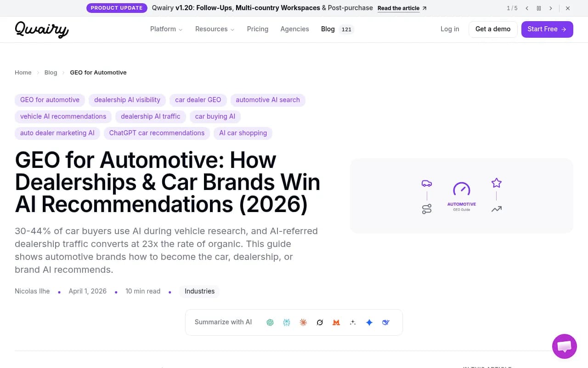Select the dealership AI visibility tag
Viewport: 588px width, 368px height.
tap(127, 100)
